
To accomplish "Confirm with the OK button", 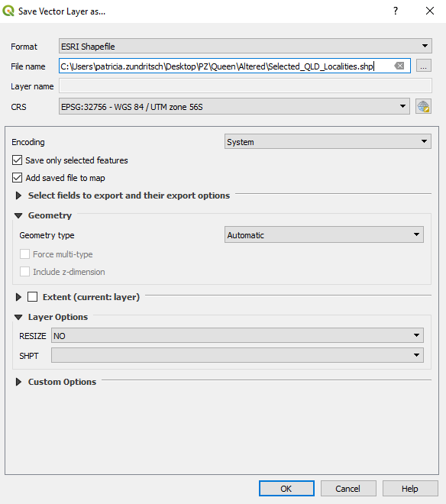I will click(x=286, y=489).
